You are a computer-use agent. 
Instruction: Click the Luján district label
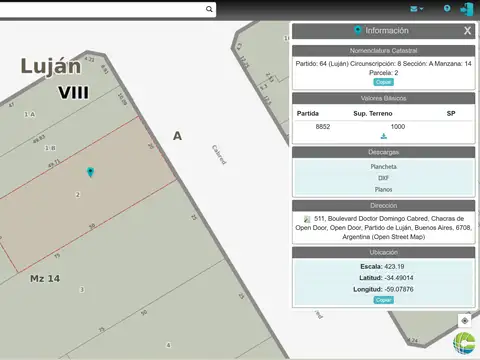(x=51, y=66)
